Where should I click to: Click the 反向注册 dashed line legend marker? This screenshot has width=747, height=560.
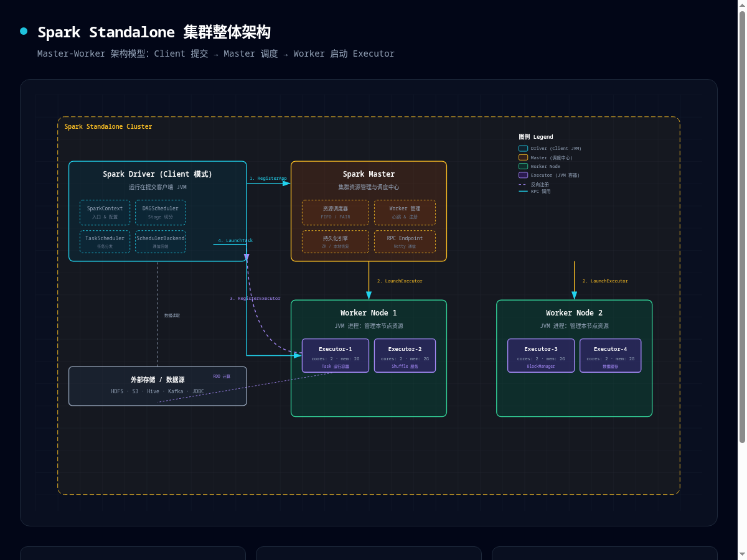tap(523, 184)
